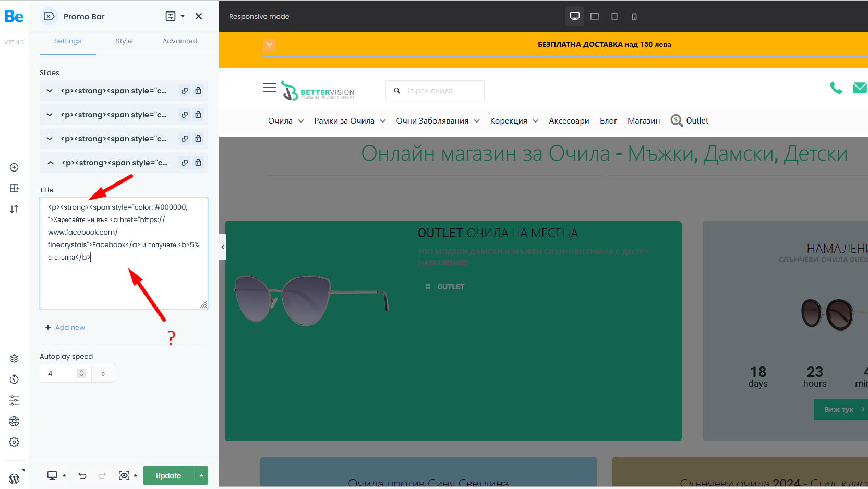
Task: Duplicate the second slide
Action: (x=185, y=115)
